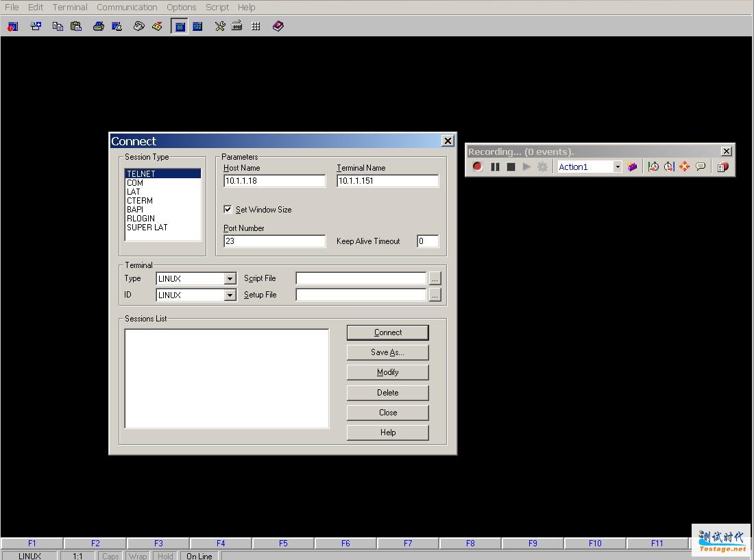The image size is (754, 560).
Task: Open the Communication menu
Action: click(127, 7)
